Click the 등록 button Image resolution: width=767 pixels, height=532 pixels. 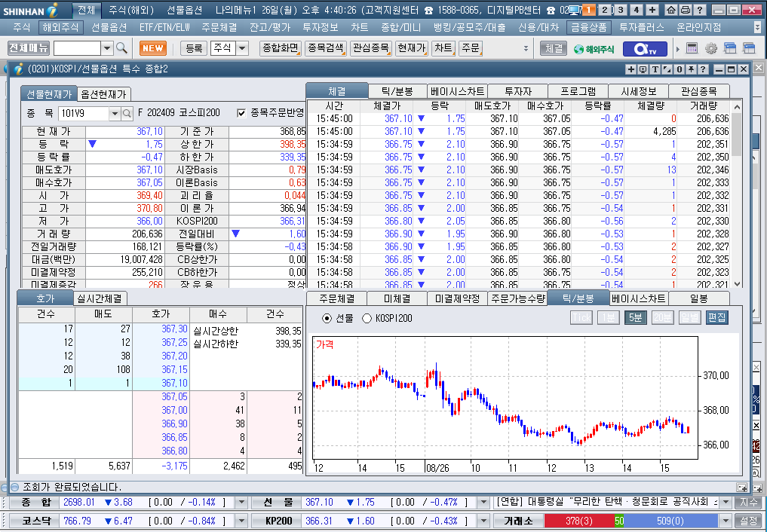point(194,48)
